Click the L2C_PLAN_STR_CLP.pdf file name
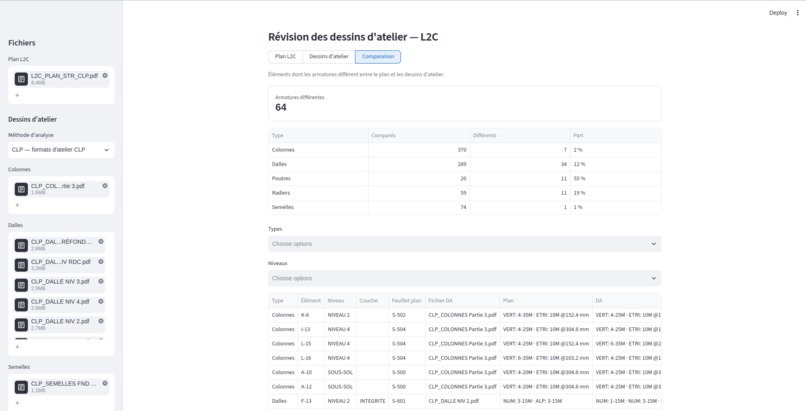Screen dimensions: 806x411 pos(64,76)
